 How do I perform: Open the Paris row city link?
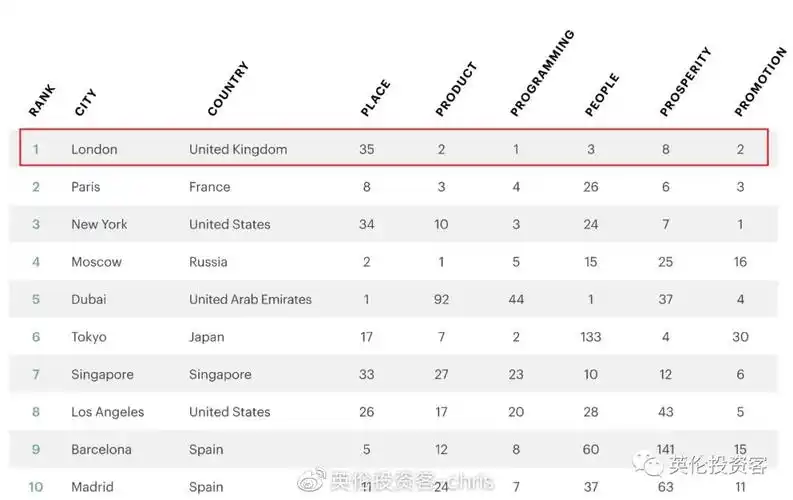point(86,187)
